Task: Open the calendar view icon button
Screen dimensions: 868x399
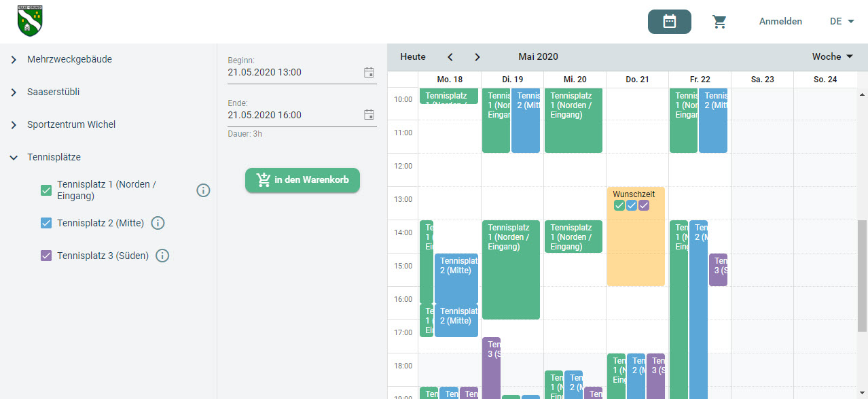Action: coord(669,22)
